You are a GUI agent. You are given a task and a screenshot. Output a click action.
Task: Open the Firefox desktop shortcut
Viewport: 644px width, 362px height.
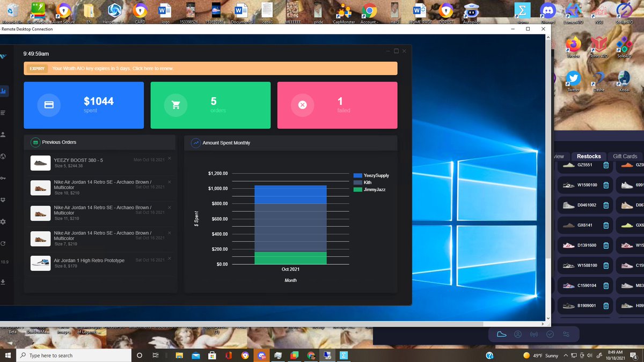(573, 47)
